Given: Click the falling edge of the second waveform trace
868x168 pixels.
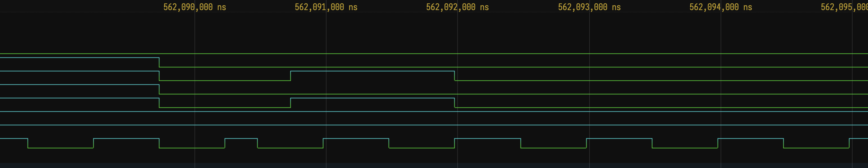Looking at the screenshot, I should point(159,62).
